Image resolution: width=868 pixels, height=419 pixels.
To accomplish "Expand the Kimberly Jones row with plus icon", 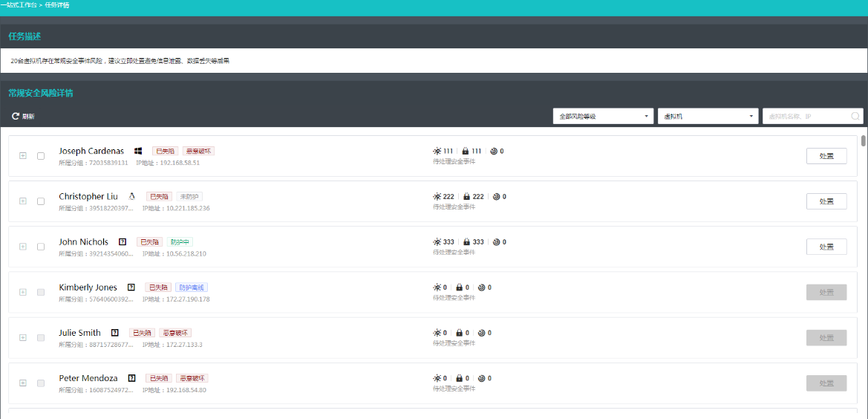I will pyautogui.click(x=23, y=292).
